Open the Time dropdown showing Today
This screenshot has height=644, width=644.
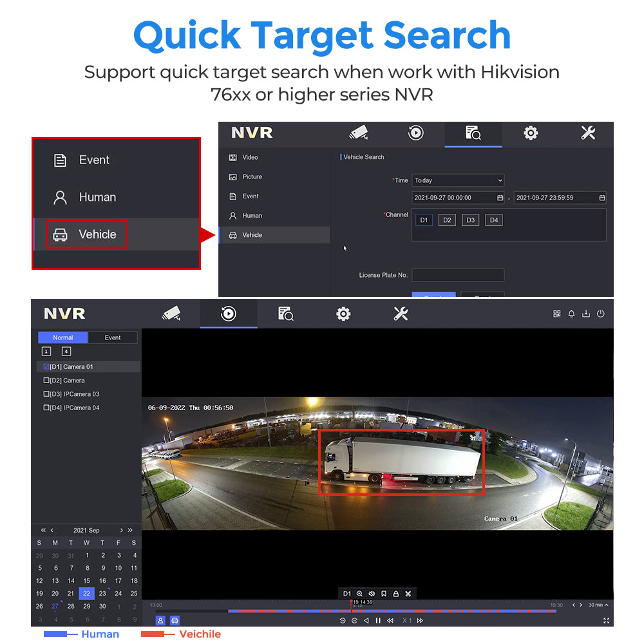(x=458, y=180)
